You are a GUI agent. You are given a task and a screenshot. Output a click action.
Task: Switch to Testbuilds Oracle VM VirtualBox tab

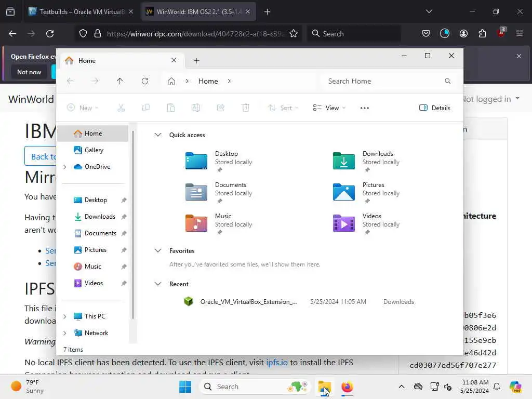pyautogui.click(x=81, y=11)
